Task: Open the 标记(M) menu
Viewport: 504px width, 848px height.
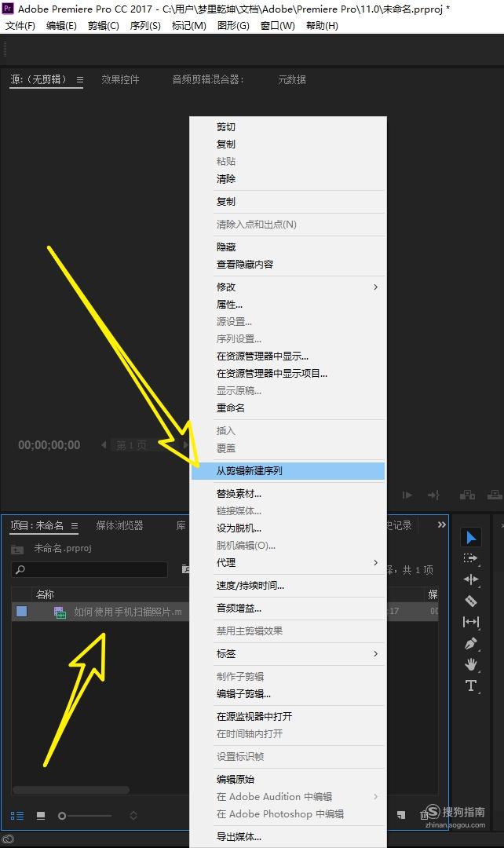Action: pos(188,25)
